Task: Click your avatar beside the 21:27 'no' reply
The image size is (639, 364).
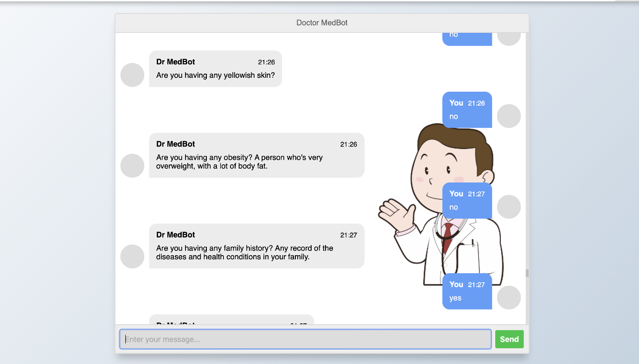Action: [x=509, y=207]
